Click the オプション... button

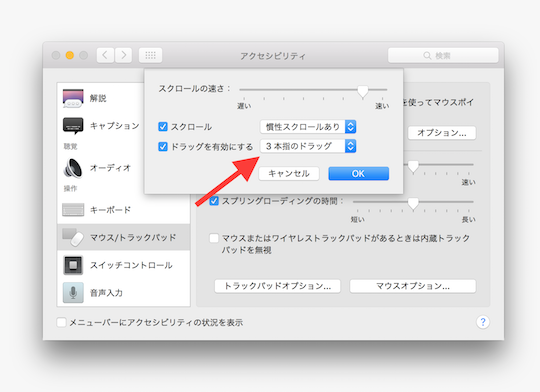[x=442, y=133]
